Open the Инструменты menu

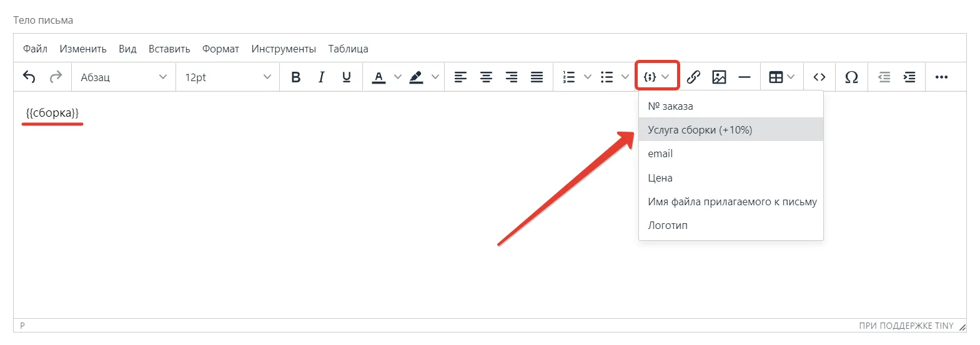tap(284, 49)
